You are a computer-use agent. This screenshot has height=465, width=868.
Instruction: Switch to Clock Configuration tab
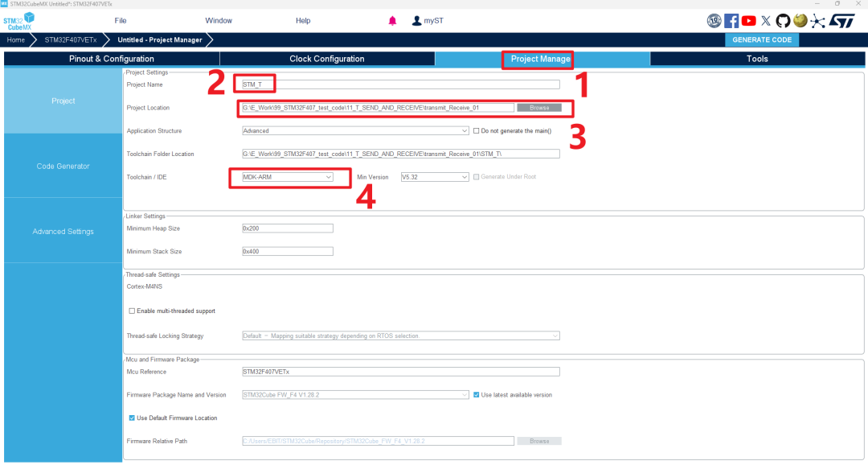click(x=326, y=59)
